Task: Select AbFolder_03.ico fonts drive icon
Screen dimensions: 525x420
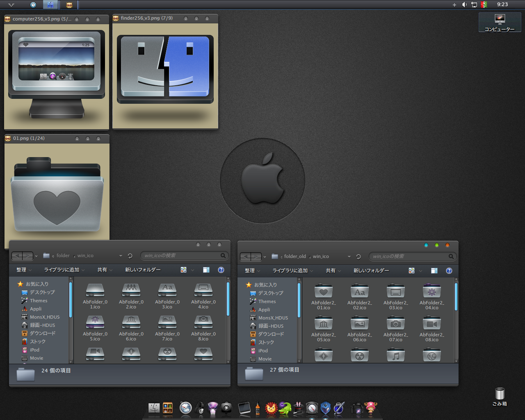Action: pos(167,295)
